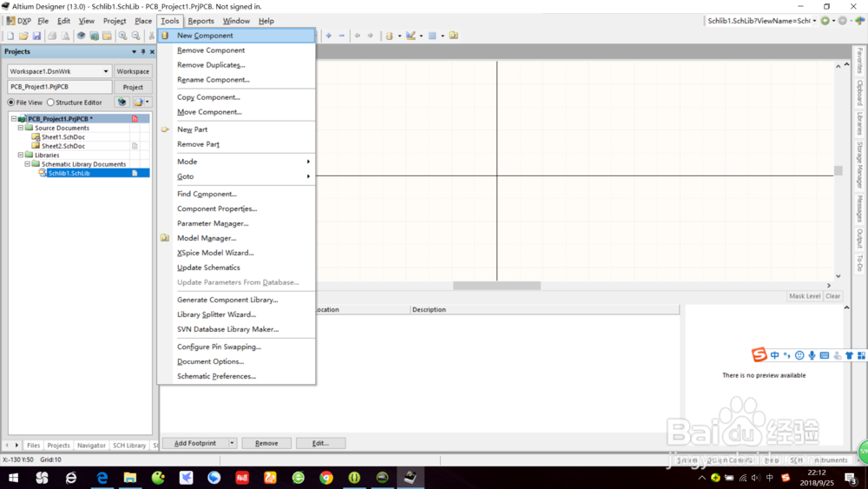Open the Libraries side panel tab
The image size is (868, 489).
[x=859, y=123]
